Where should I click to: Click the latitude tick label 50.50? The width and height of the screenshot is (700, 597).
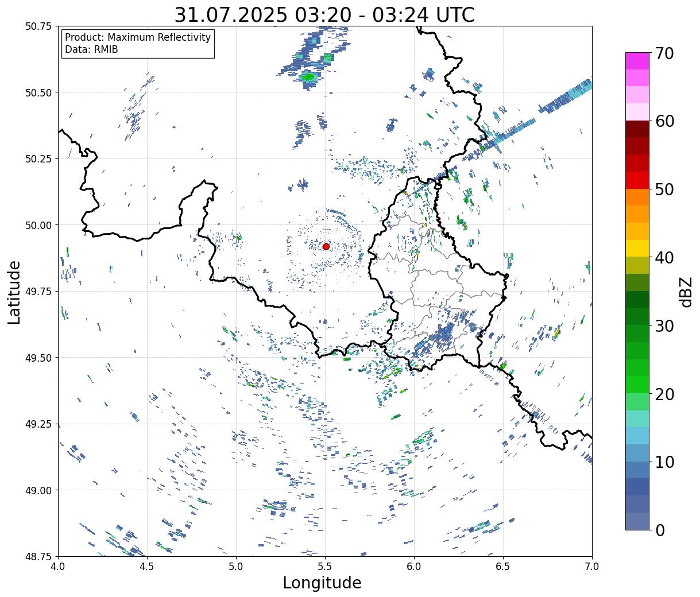click(x=38, y=92)
